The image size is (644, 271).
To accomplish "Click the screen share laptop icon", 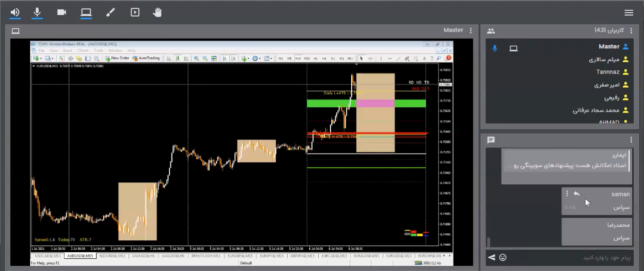I will click(x=86, y=13).
